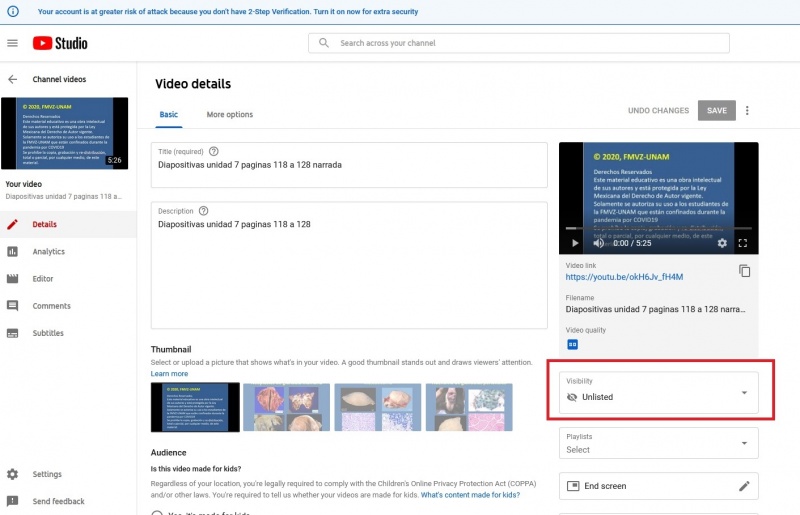Click 'Is this video made for kids?' text
This screenshot has width=800, height=515.
[x=196, y=469]
